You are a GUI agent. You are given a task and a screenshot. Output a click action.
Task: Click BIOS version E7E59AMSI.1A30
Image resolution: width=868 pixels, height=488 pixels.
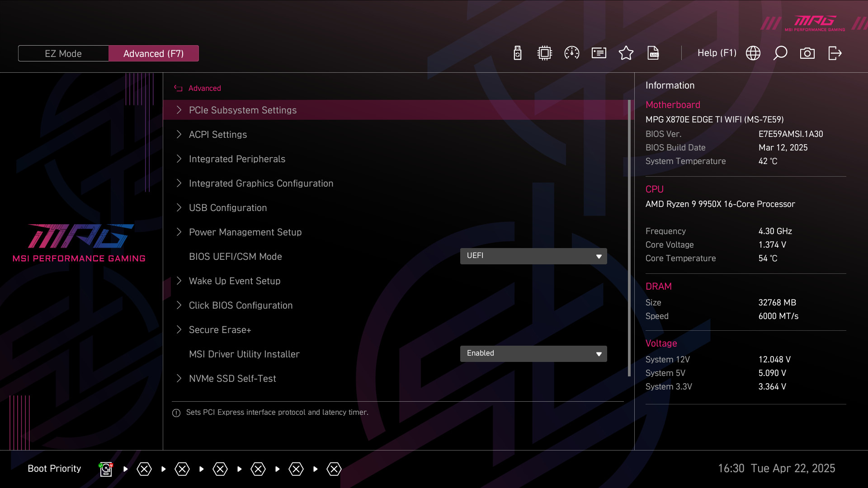pyautogui.click(x=791, y=134)
